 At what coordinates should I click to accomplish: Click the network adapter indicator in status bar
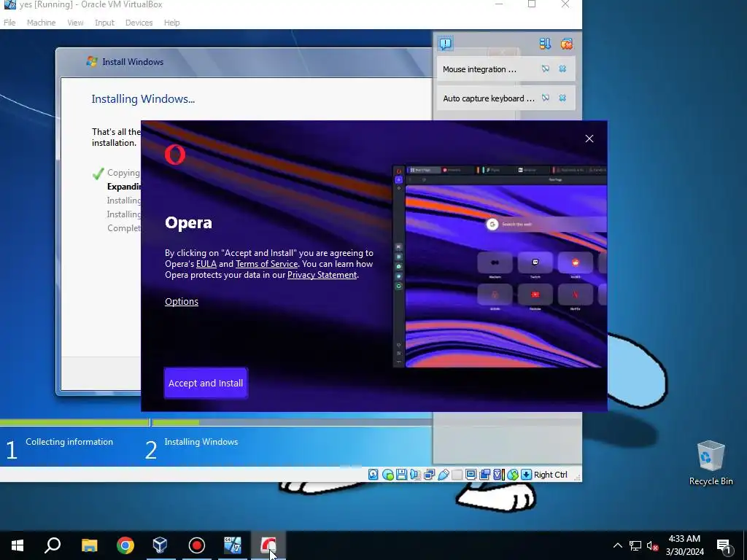click(429, 474)
